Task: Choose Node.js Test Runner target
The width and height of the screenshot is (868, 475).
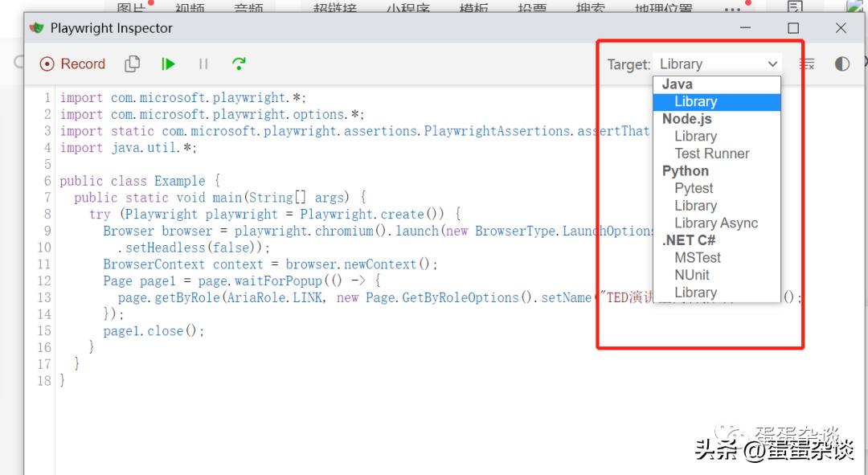Action: pos(717,154)
